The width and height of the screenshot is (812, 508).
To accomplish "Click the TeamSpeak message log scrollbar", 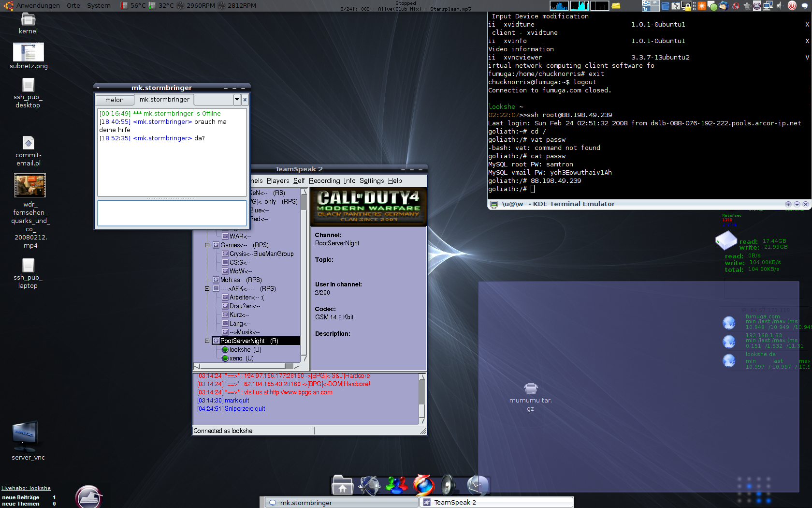I will [422, 399].
